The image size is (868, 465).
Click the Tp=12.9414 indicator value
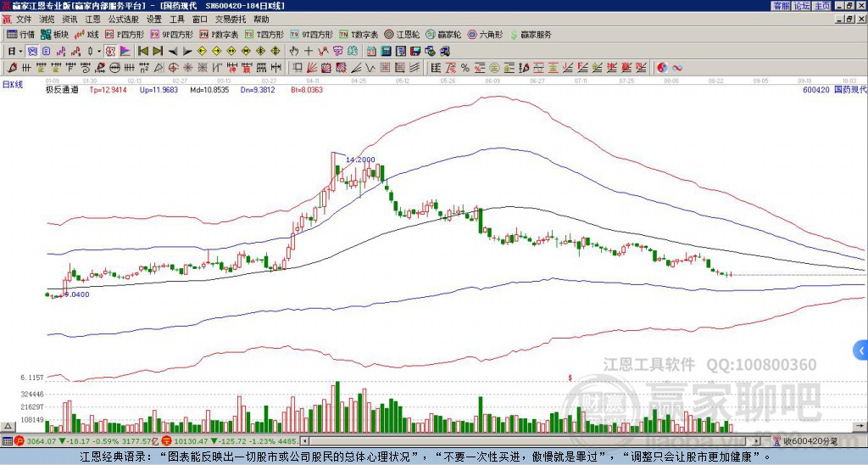(x=108, y=90)
